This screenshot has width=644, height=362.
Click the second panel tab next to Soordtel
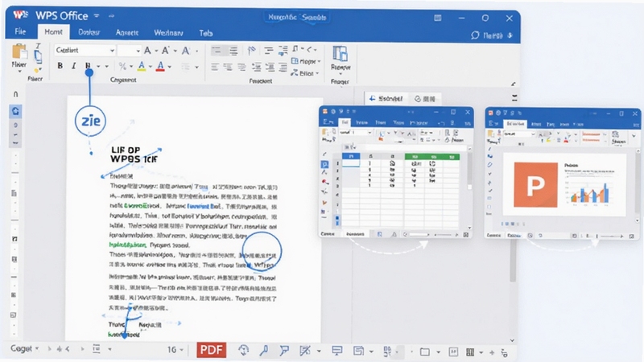tap(425, 99)
